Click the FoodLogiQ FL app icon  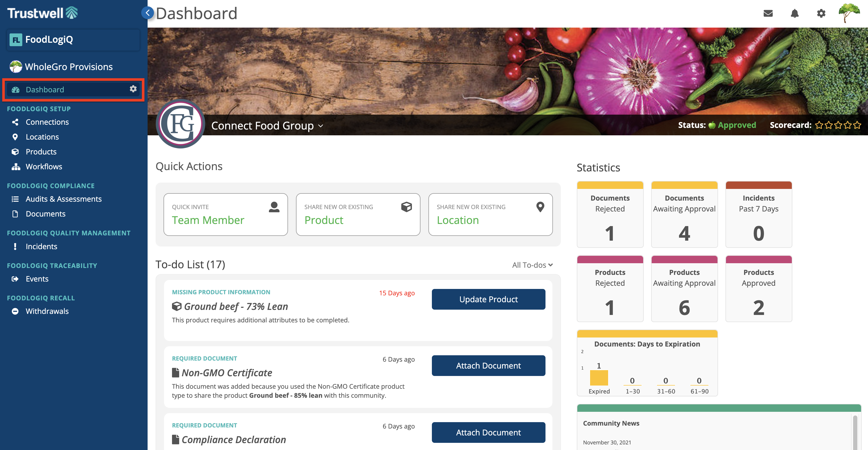(x=16, y=40)
